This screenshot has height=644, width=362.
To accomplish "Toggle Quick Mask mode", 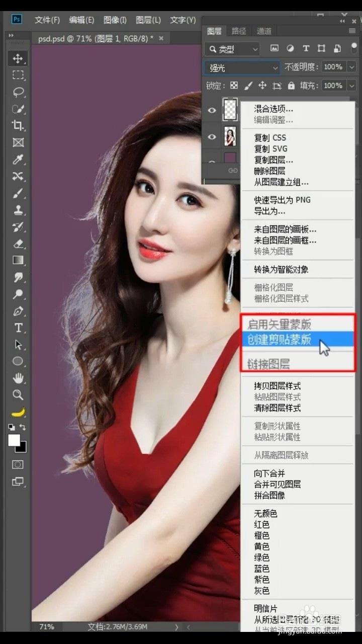I will click(18, 464).
